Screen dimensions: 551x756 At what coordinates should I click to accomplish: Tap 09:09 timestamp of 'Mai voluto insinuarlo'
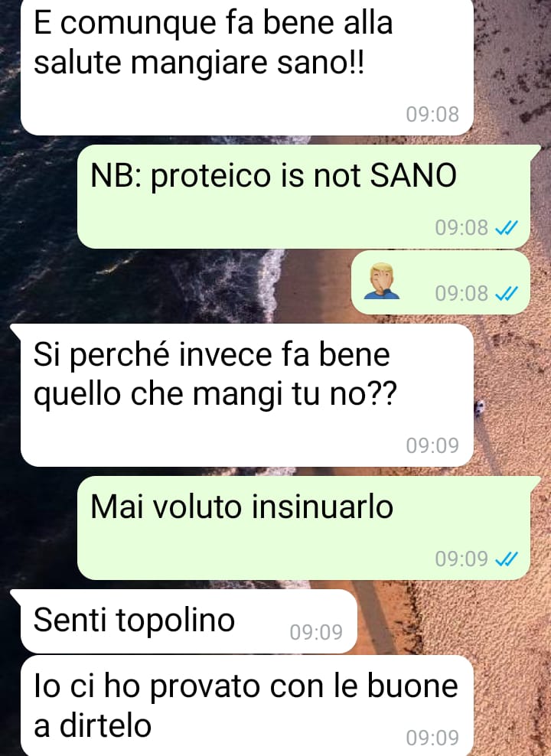tap(461, 559)
